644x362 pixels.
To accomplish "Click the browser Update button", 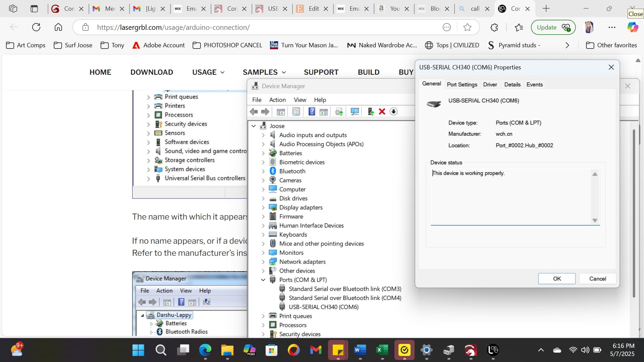I will (x=553, y=27).
